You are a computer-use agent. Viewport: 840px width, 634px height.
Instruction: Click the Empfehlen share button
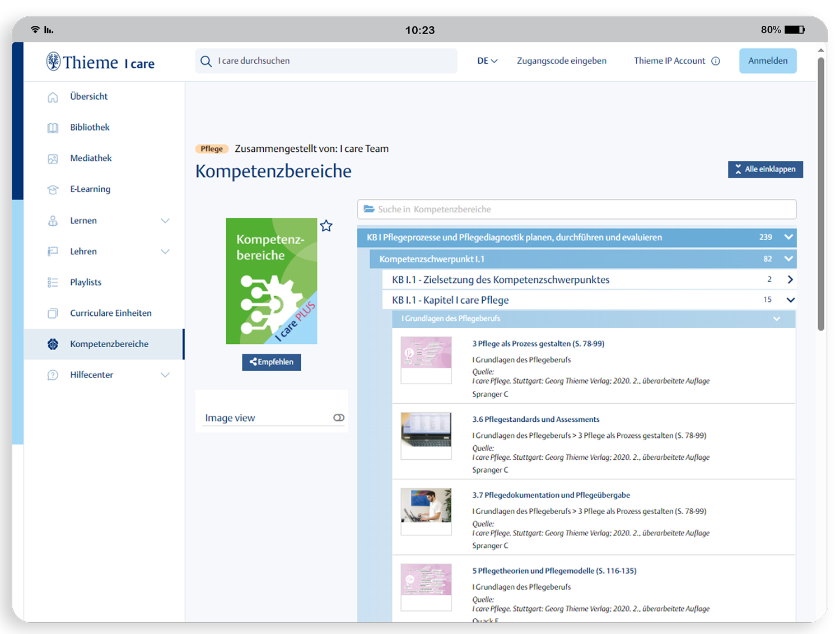(272, 362)
